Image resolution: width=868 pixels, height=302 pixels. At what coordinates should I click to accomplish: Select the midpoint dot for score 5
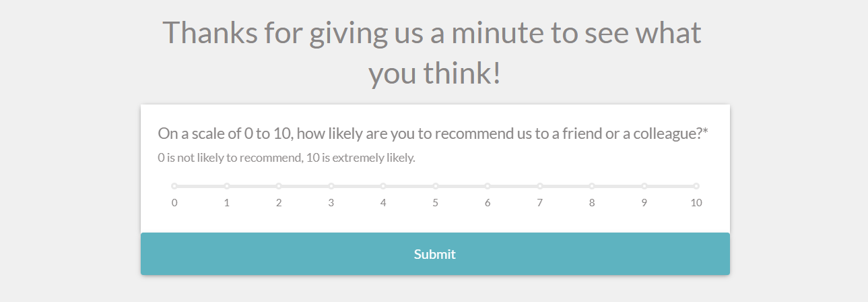(436, 186)
